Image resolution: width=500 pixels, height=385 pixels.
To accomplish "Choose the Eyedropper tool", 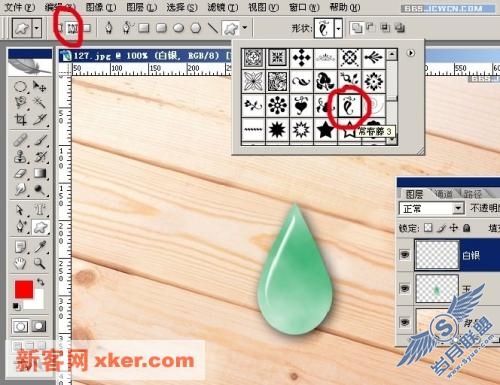I will [x=41, y=246].
